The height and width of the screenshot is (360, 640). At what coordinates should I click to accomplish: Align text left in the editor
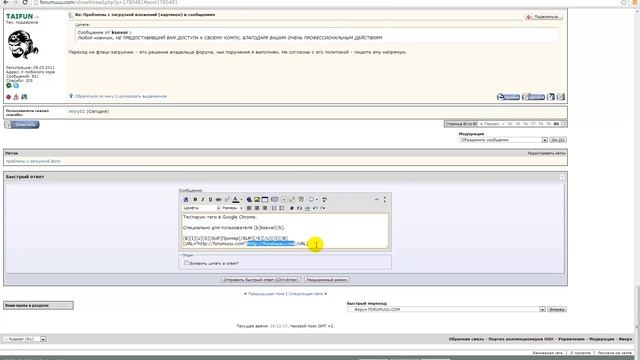pyautogui.click(x=249, y=208)
